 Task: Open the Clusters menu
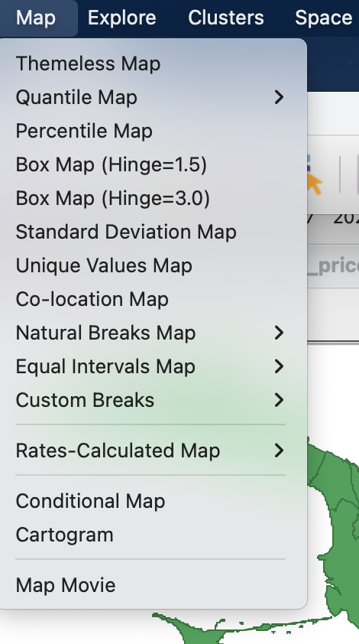click(225, 18)
